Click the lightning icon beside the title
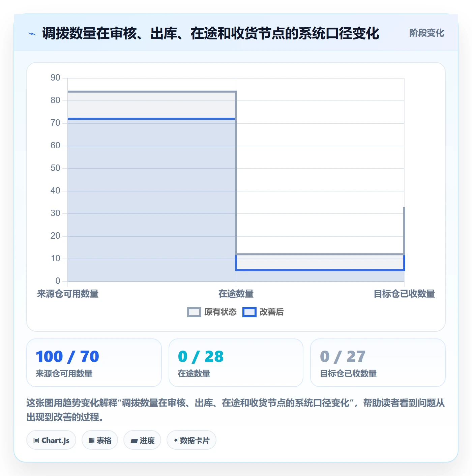Screen dimensions: 472x476 (32, 33)
